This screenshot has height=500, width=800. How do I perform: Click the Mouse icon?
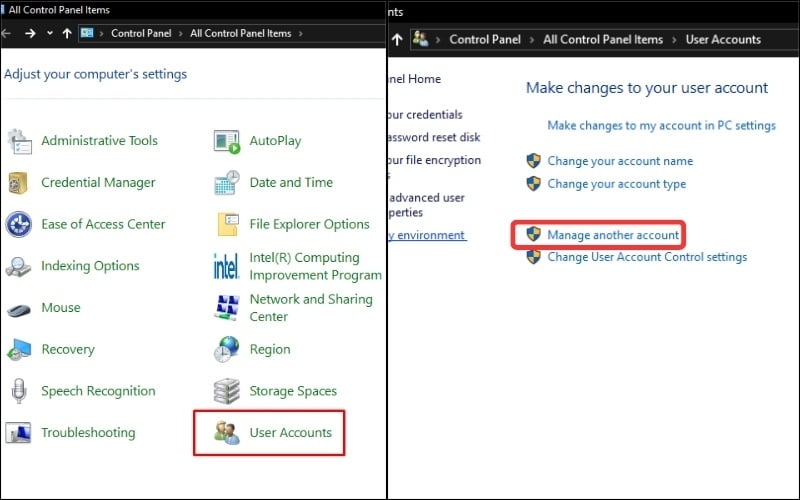click(19, 310)
